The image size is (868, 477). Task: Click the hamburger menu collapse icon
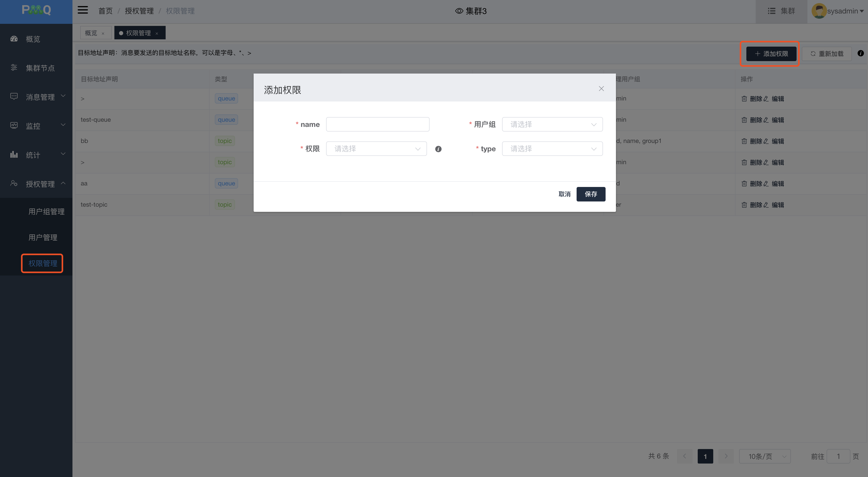click(x=83, y=10)
